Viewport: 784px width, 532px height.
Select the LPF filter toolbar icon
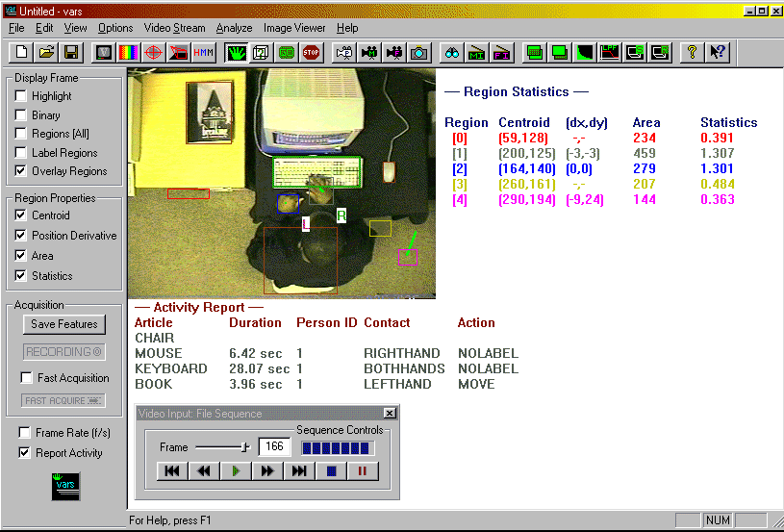[x=609, y=52]
